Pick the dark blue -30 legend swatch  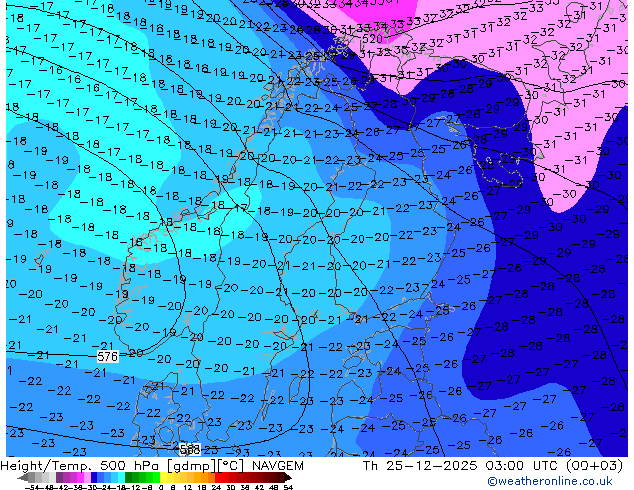coord(94,477)
